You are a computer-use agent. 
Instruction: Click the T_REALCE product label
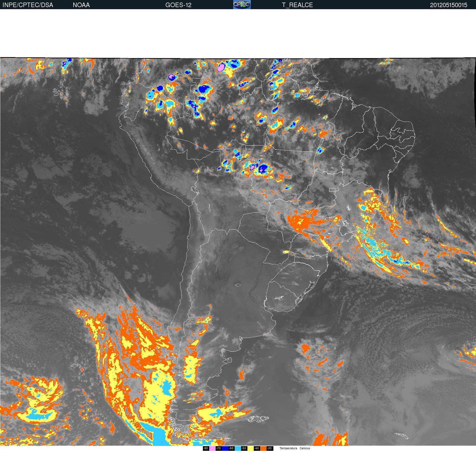pyautogui.click(x=297, y=5)
